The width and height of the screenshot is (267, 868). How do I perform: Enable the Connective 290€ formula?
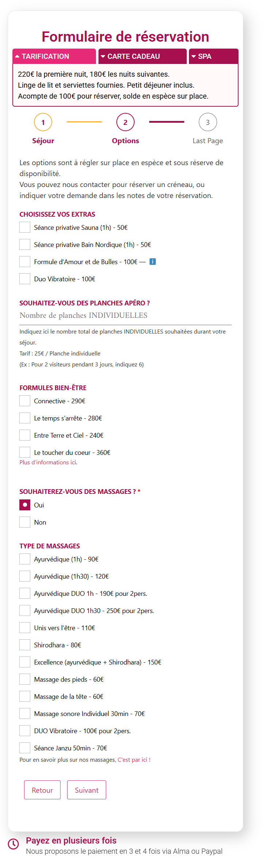click(25, 401)
